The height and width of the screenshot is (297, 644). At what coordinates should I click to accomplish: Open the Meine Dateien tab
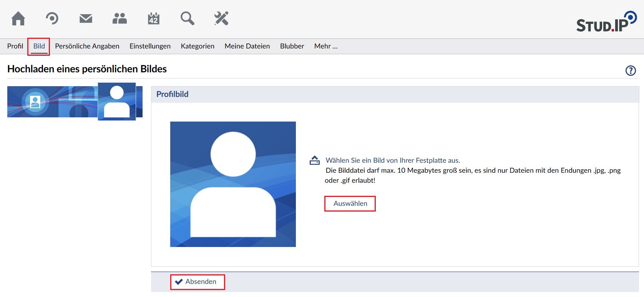(247, 46)
